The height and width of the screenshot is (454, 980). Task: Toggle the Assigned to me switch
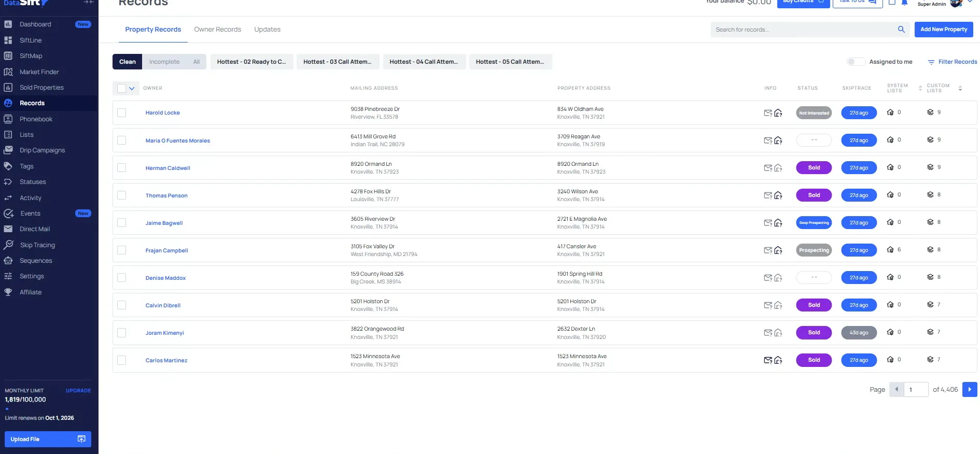856,62
